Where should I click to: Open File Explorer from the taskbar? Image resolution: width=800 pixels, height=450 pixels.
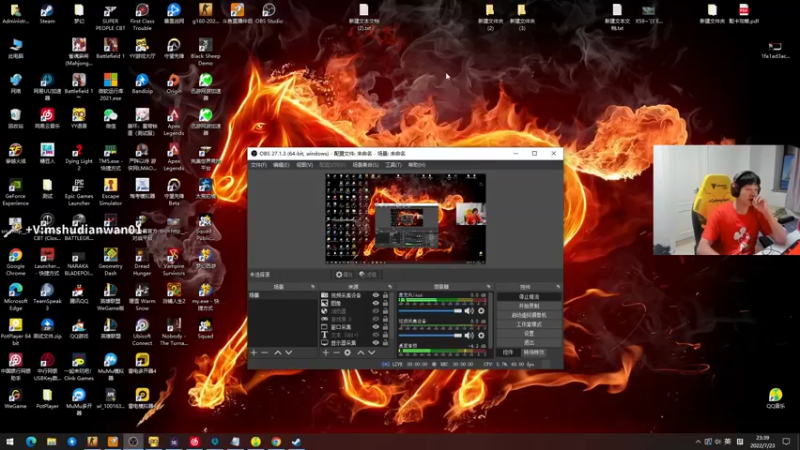click(x=52, y=441)
